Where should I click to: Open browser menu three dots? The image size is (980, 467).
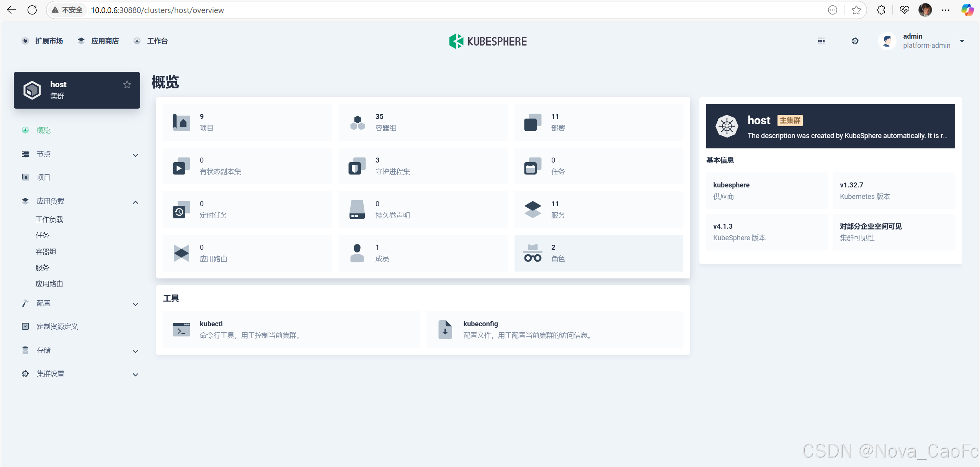tap(946, 10)
